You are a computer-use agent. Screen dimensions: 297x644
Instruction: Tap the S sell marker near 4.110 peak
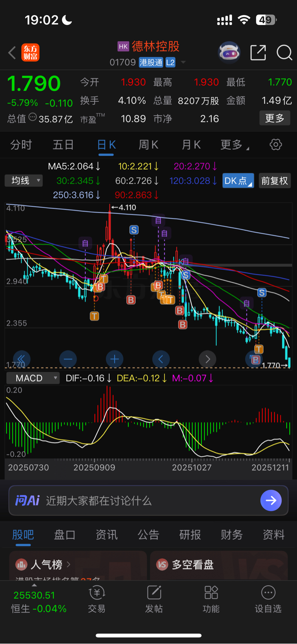coord(134,230)
